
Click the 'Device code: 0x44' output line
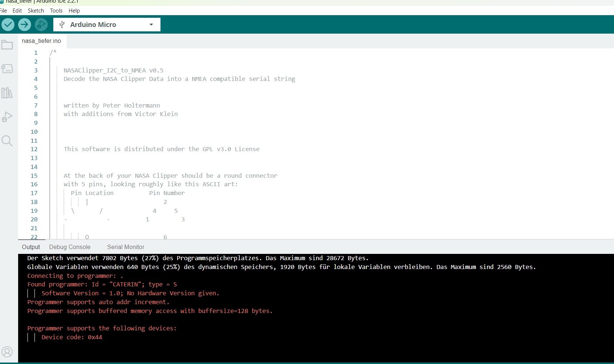point(72,337)
